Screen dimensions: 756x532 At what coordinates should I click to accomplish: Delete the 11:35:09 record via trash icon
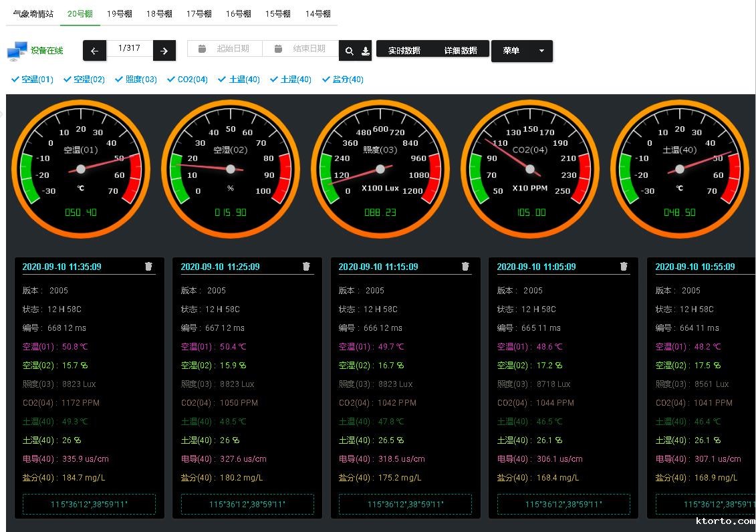[148, 266]
